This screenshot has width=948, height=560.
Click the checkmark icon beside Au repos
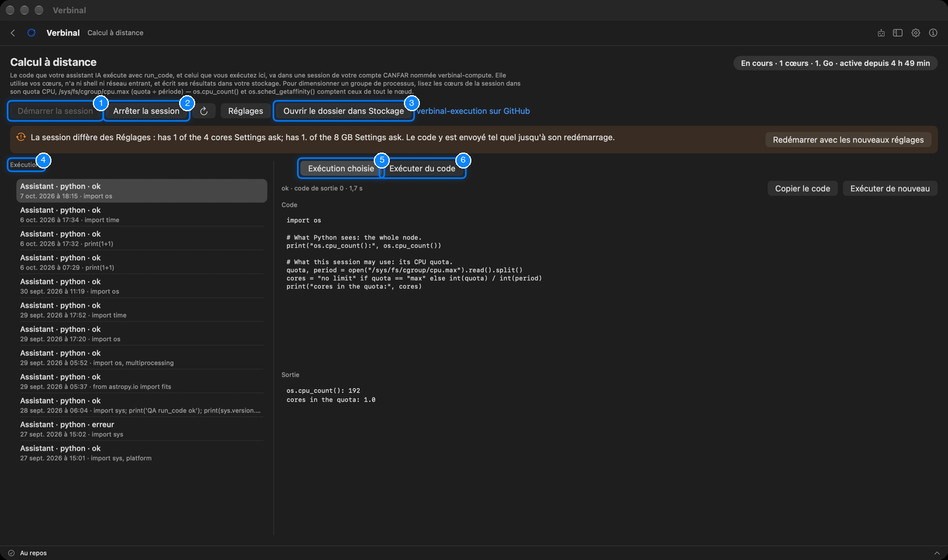coord(11,553)
